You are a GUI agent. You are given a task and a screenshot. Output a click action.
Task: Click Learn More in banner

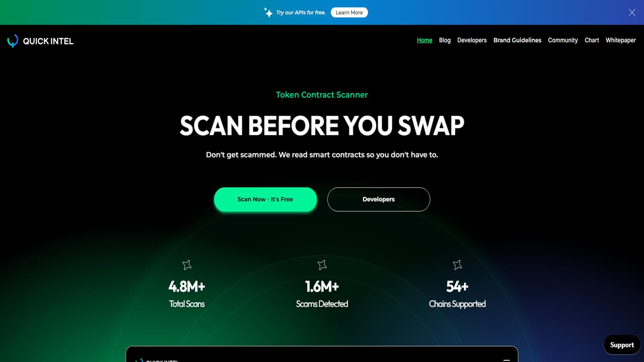349,12
